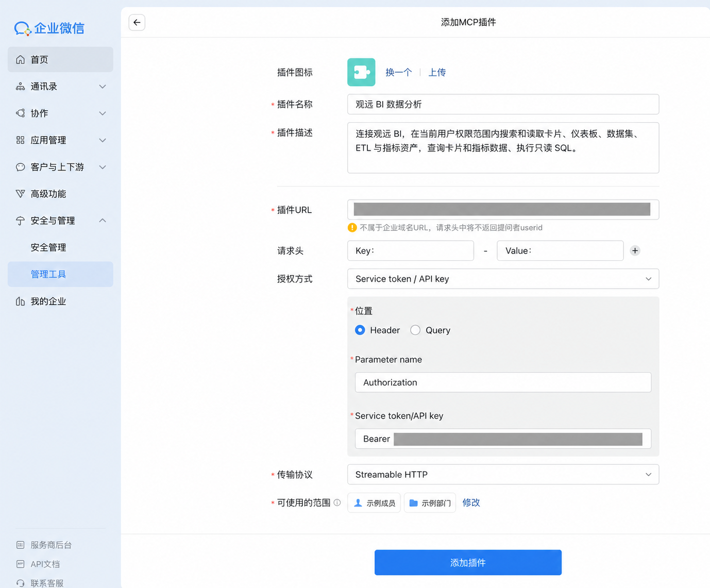Image resolution: width=710 pixels, height=588 pixels.
Task: Click the orange warning icon under URL
Action: point(352,227)
